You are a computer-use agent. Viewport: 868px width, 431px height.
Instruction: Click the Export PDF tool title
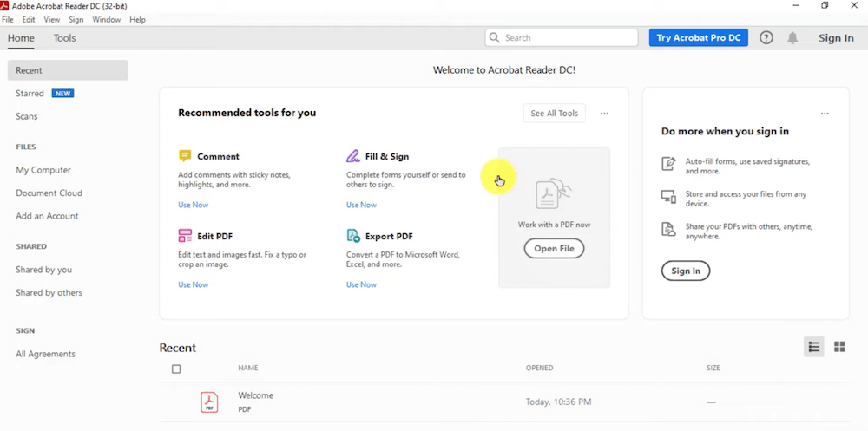pyautogui.click(x=389, y=236)
